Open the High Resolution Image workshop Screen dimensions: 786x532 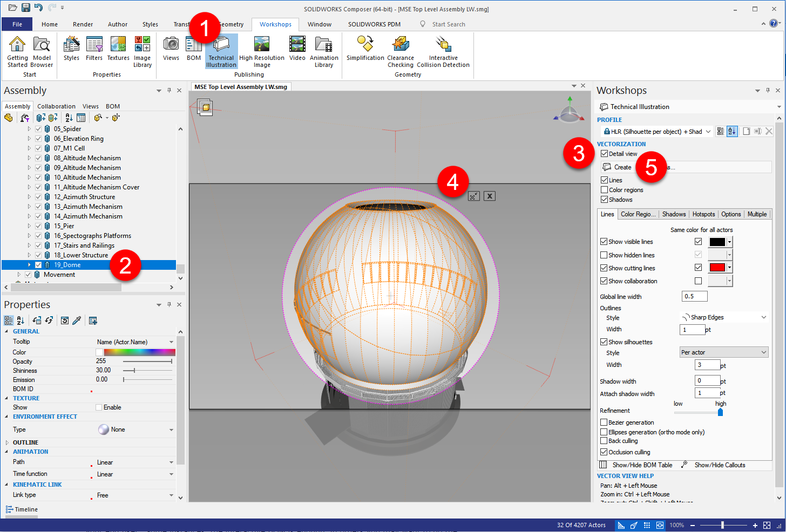[261, 51]
